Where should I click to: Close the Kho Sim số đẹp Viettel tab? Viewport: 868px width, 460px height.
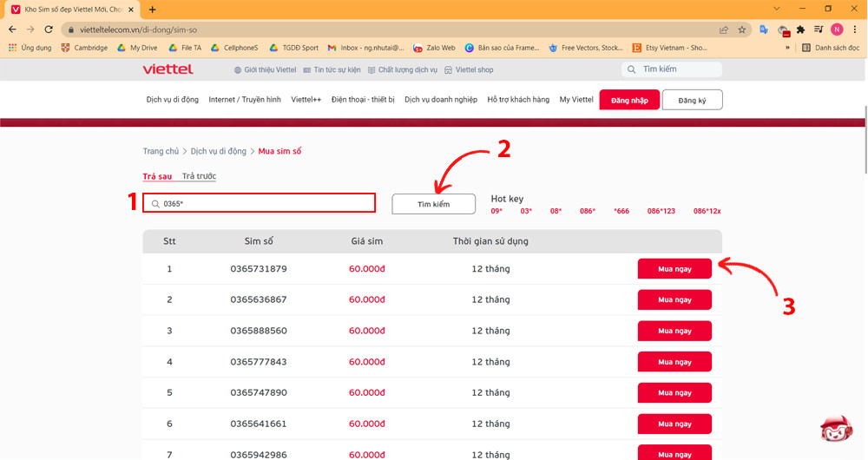click(x=131, y=10)
